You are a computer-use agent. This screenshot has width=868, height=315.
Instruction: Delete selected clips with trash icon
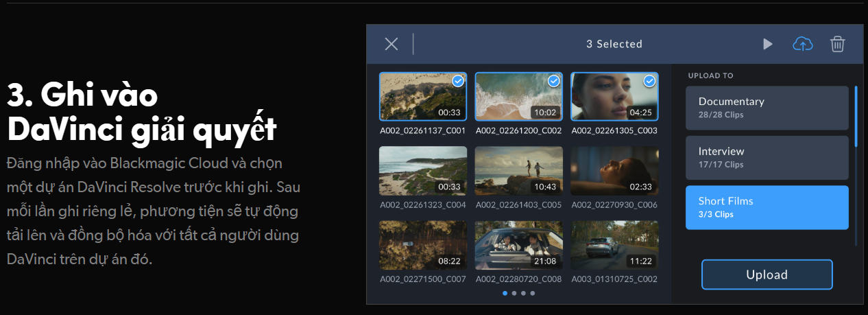coord(837,44)
